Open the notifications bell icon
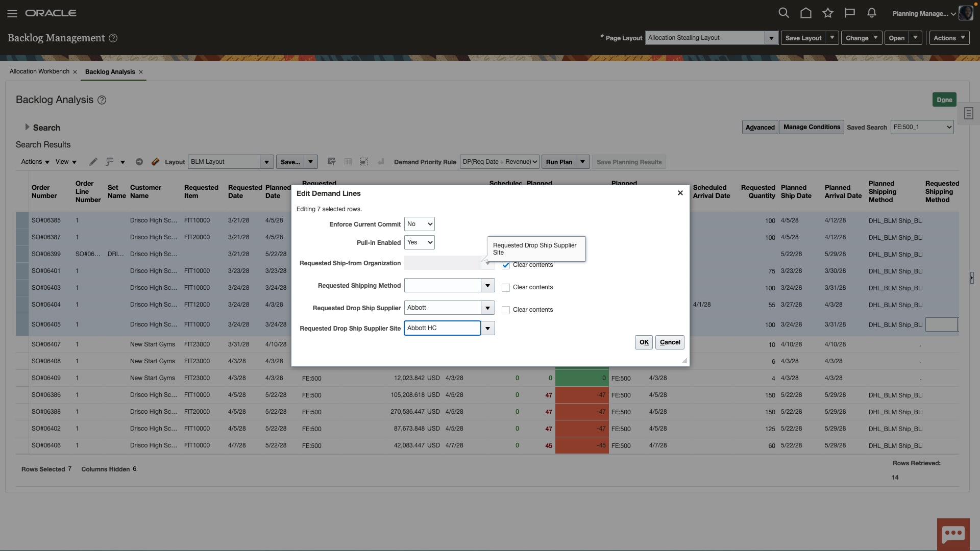980x551 pixels. [x=871, y=13]
